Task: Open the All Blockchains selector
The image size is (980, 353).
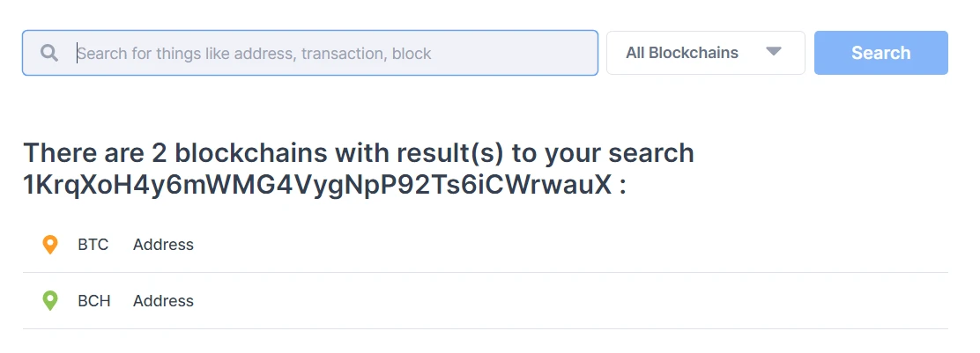Action: point(706,53)
